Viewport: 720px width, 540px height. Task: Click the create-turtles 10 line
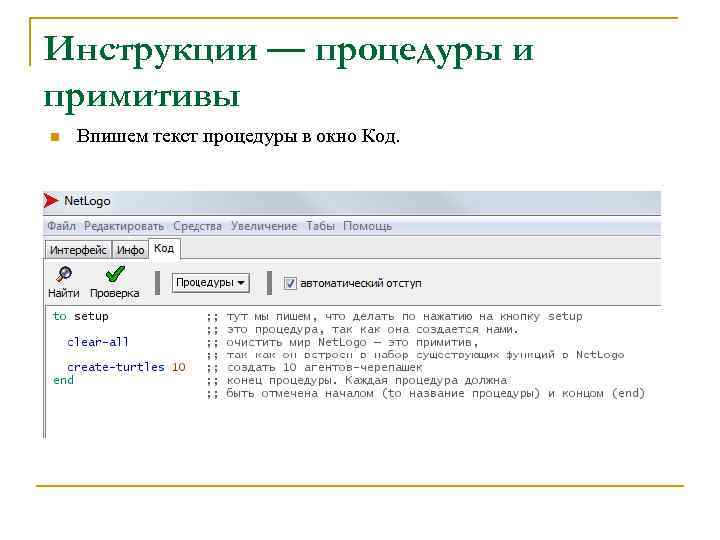pos(126,367)
